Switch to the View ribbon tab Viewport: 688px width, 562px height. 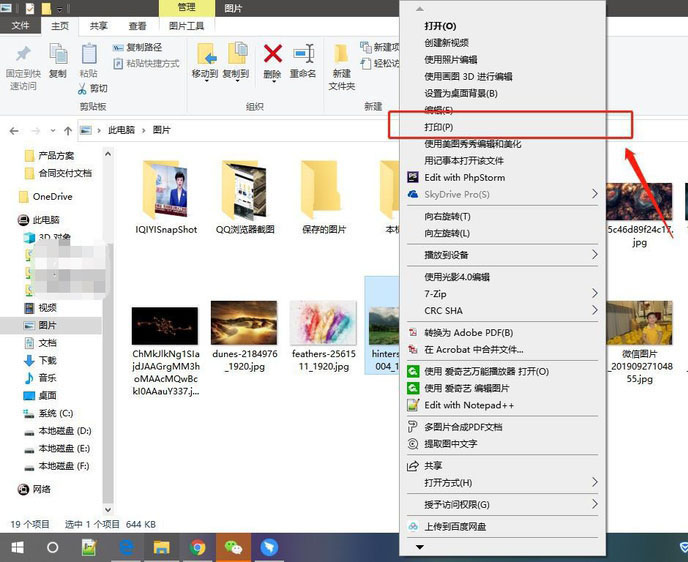tap(137, 26)
